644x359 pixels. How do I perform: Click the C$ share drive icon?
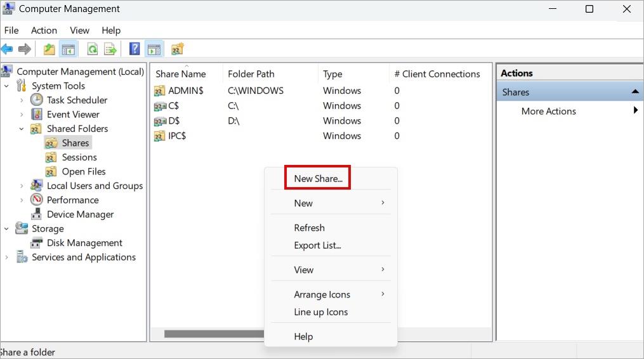(x=160, y=107)
